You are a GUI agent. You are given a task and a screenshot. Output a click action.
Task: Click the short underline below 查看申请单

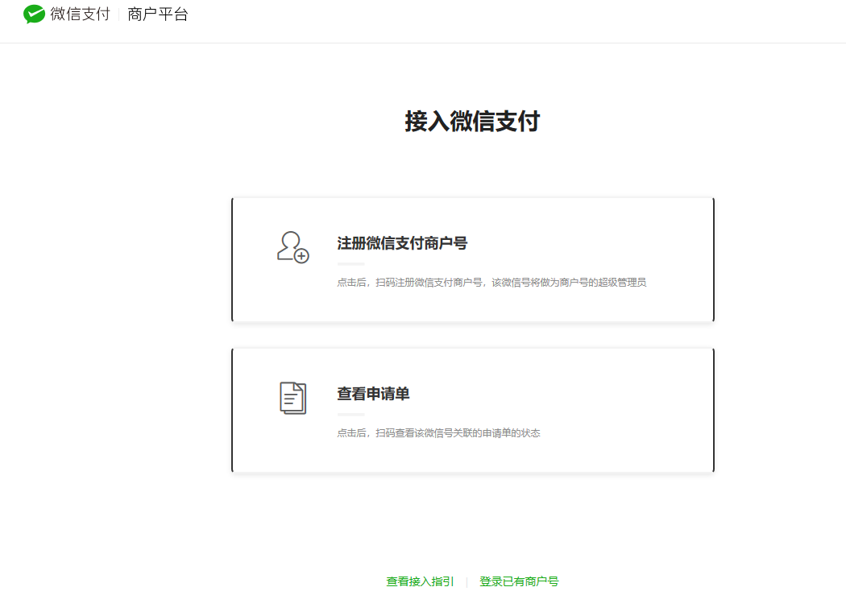350,414
